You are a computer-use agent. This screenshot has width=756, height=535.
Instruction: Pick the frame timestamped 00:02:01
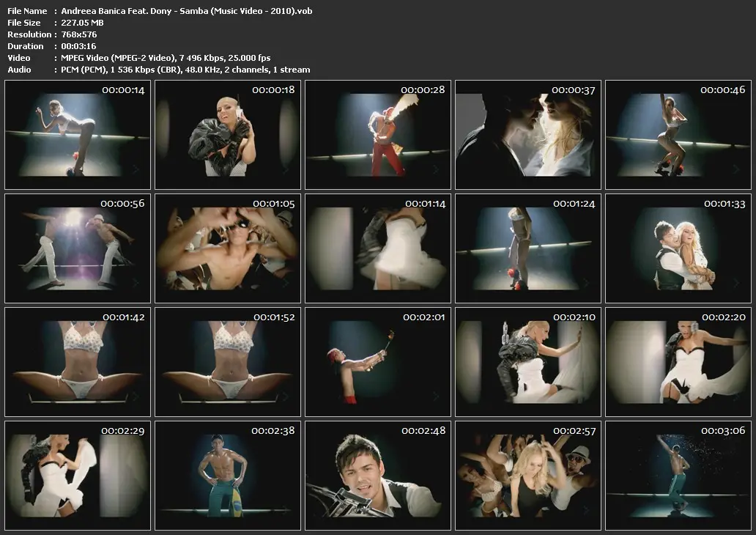378,362
